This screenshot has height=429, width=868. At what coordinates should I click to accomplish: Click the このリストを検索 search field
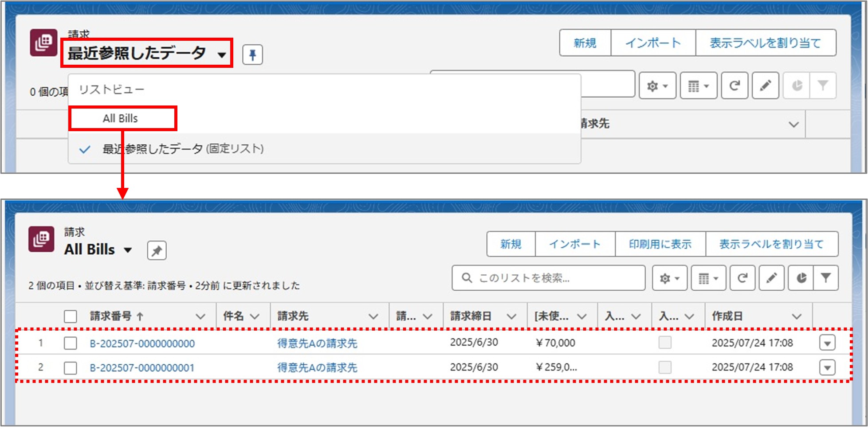click(x=548, y=278)
